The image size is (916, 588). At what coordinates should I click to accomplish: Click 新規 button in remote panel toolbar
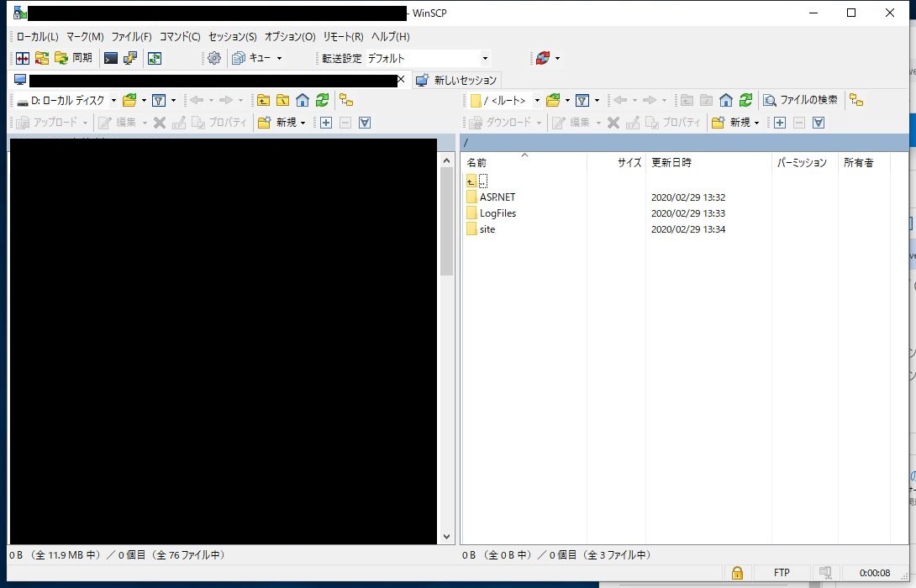click(x=730, y=122)
